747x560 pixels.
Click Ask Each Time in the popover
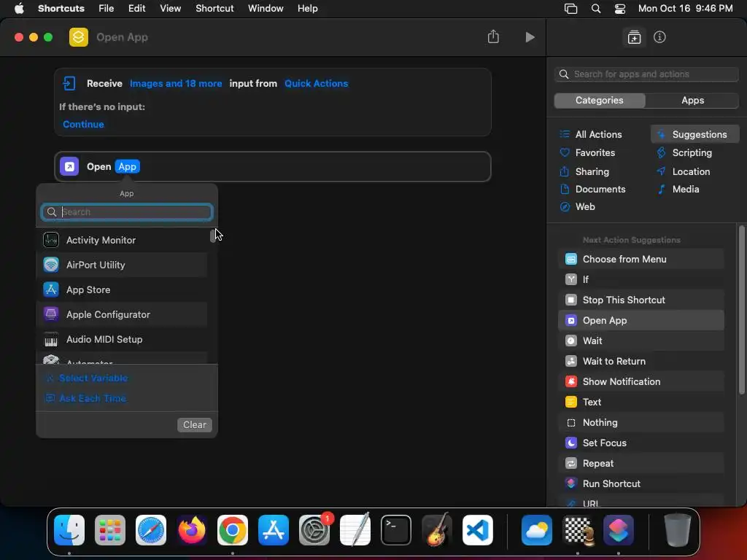93,398
